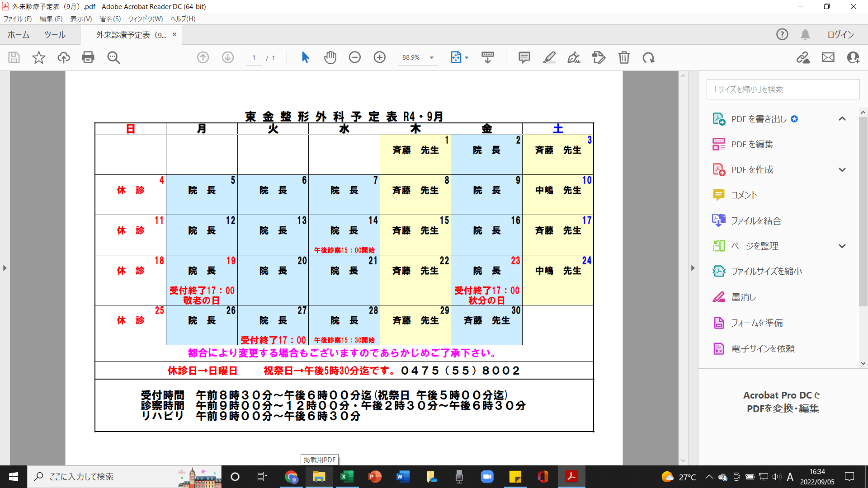Image resolution: width=868 pixels, height=488 pixels.
Task: Open zoom percentage dropdown
Action: pos(432,57)
